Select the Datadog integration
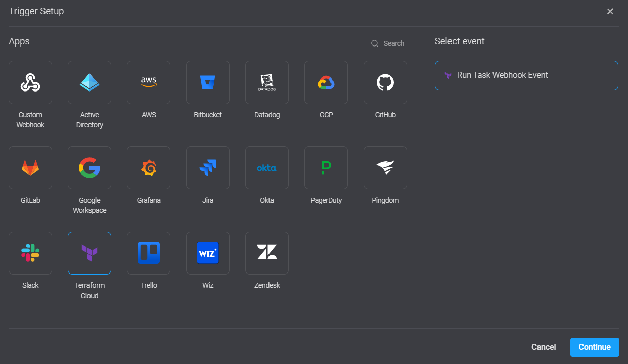This screenshot has width=628, height=364. click(267, 82)
